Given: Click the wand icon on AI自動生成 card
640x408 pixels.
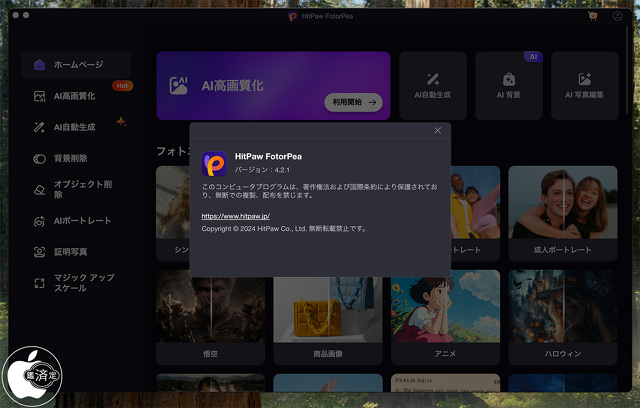Looking at the screenshot, I should click(433, 79).
